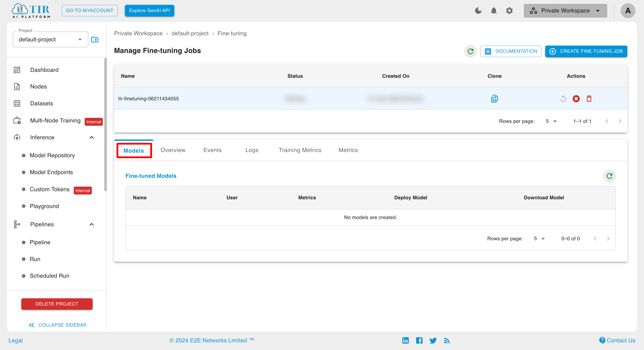Click CREATE FINE-TUNING JOB
The width and height of the screenshot is (644, 350).
click(x=586, y=51)
